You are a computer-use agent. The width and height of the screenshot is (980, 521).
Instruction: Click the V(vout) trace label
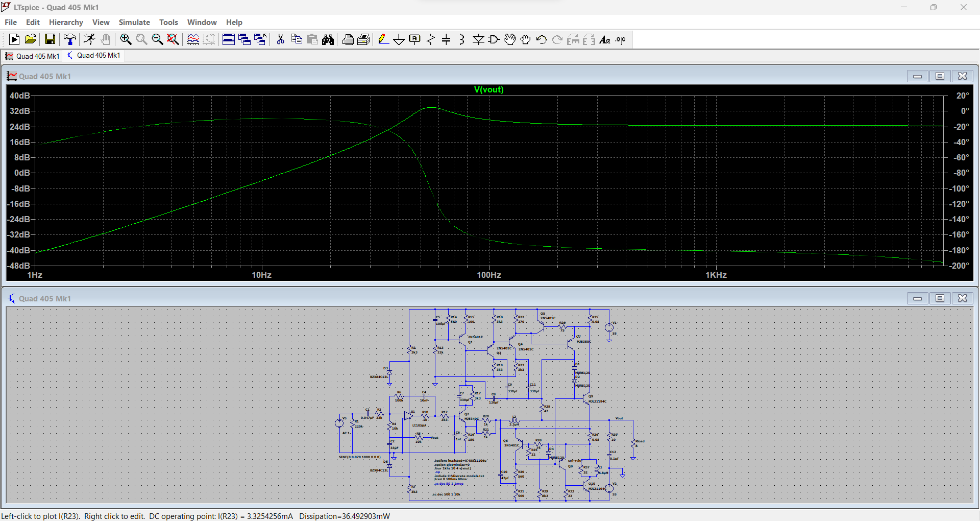(488, 89)
